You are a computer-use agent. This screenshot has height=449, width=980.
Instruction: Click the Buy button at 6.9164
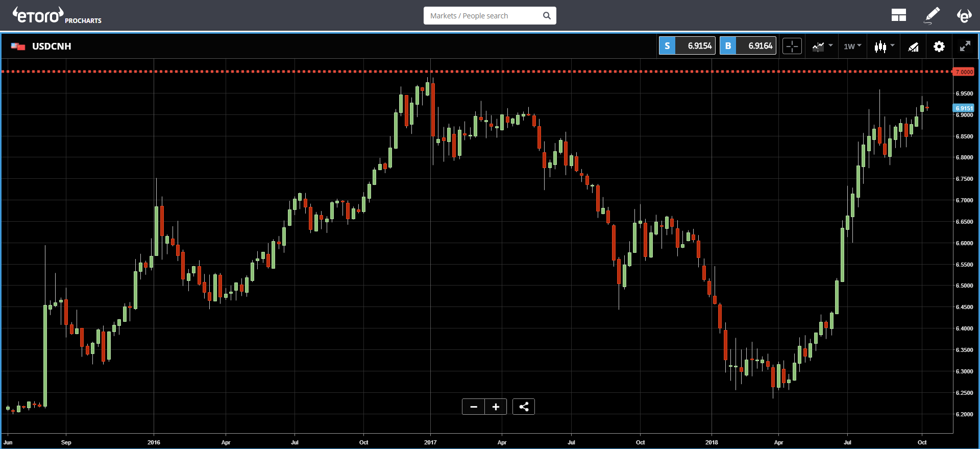pos(748,46)
